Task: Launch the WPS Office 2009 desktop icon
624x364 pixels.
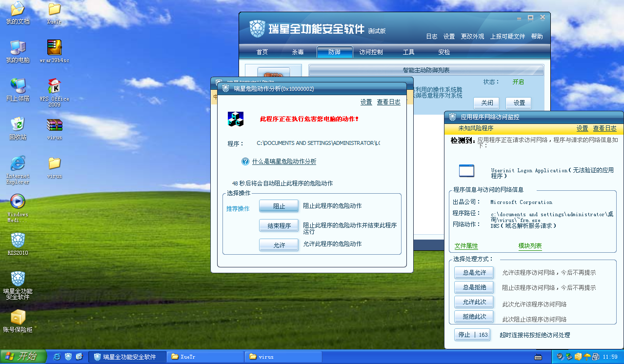Action: [x=54, y=93]
